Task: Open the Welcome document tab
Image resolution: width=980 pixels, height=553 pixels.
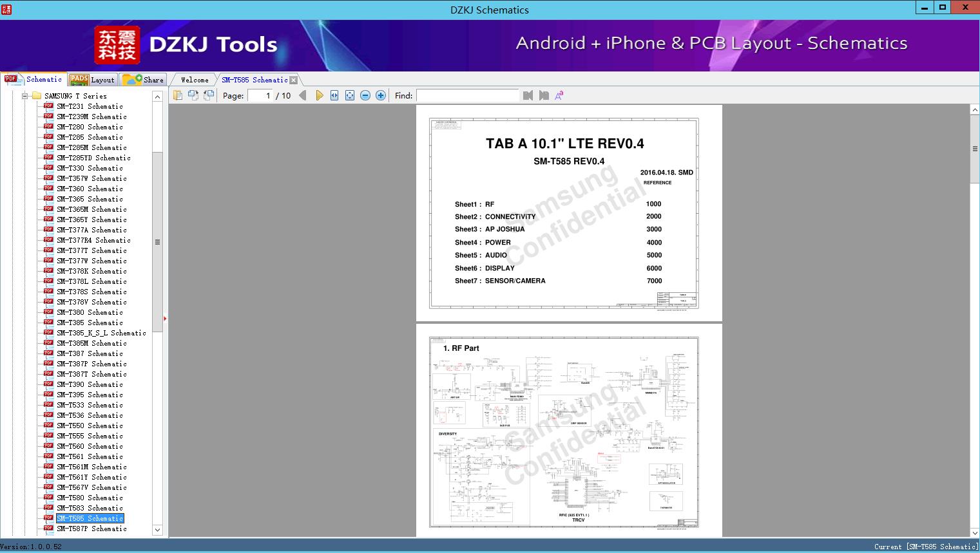Action: click(x=194, y=80)
